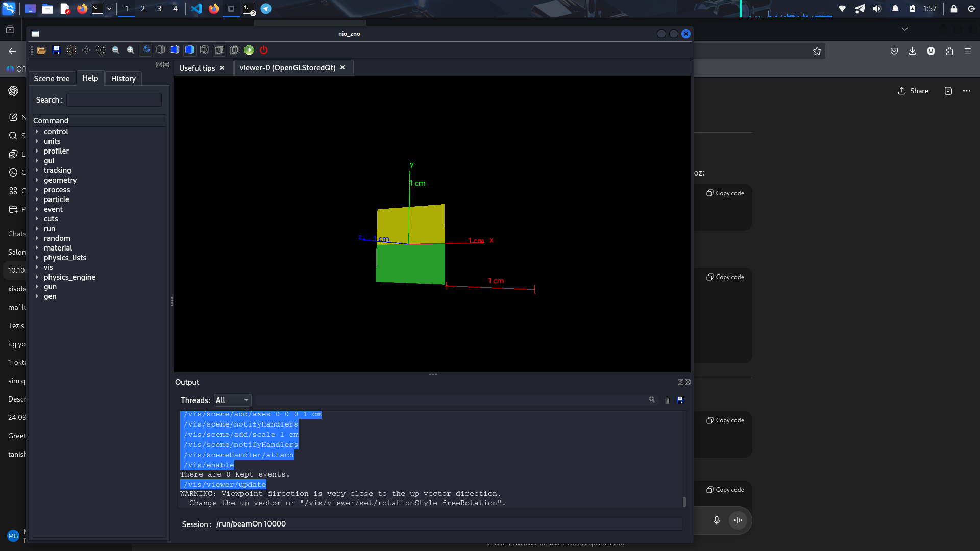Clear the output with trash icon
The image size is (980, 551).
click(667, 400)
